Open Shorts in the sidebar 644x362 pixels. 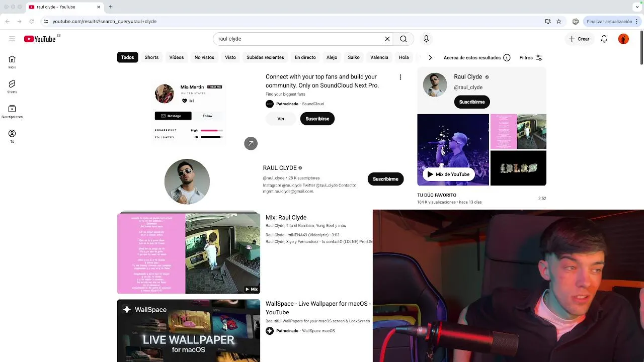tap(12, 86)
